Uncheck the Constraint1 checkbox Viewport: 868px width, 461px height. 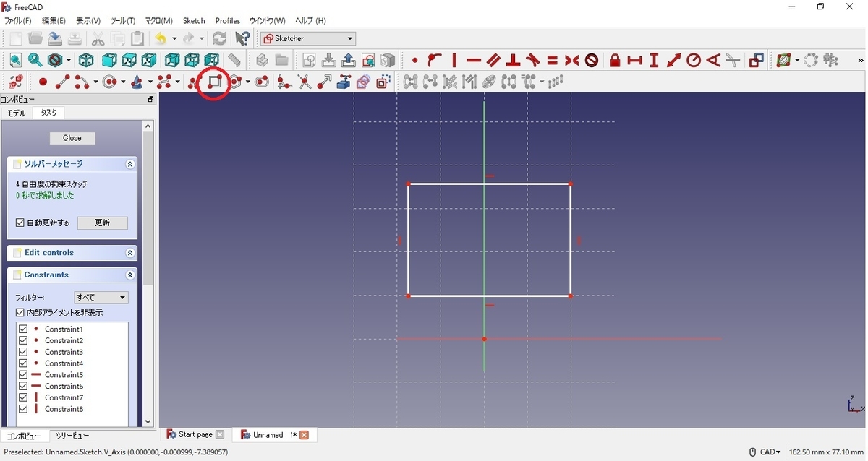[23, 329]
